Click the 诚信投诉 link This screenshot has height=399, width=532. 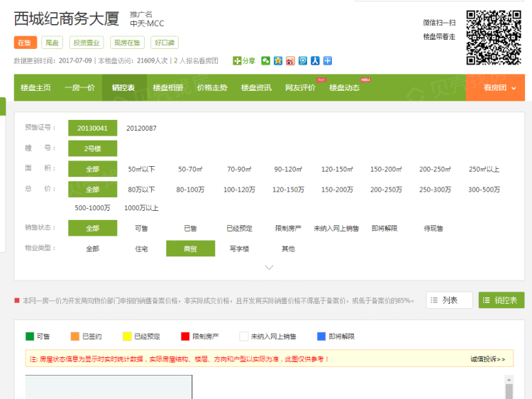coord(487,359)
